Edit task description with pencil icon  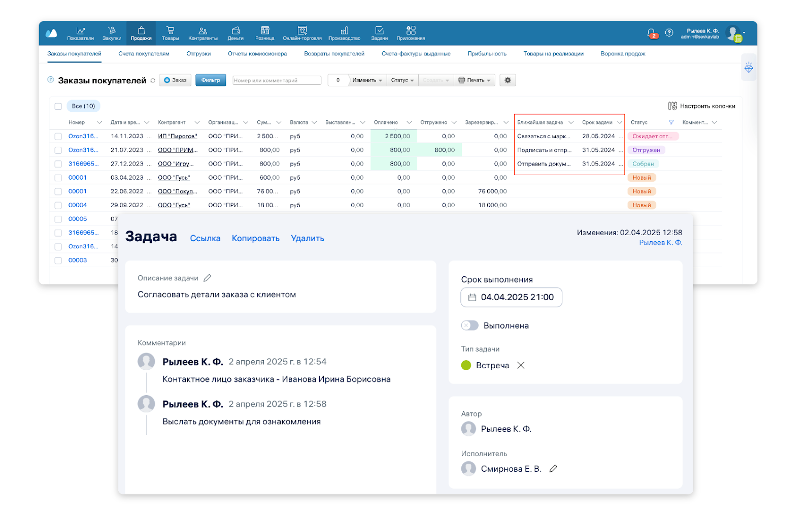coord(207,278)
